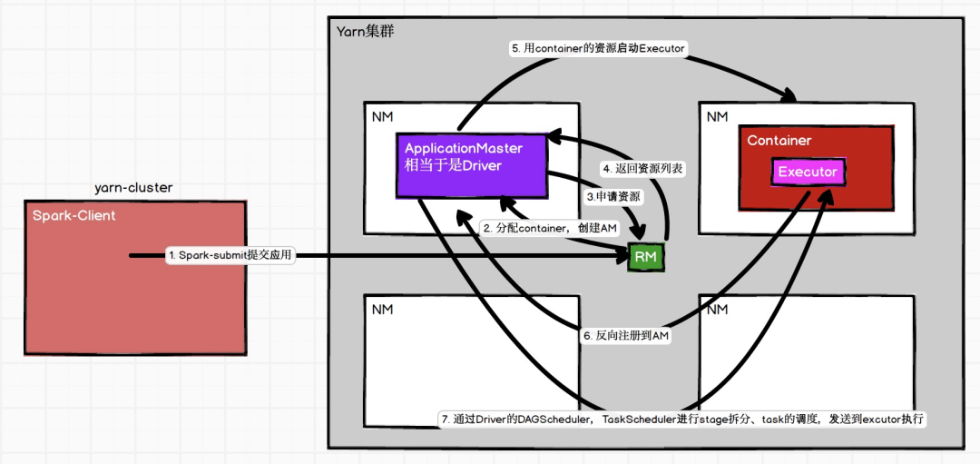980x464 pixels.
Task: Click the green RM node
Action: [646, 256]
